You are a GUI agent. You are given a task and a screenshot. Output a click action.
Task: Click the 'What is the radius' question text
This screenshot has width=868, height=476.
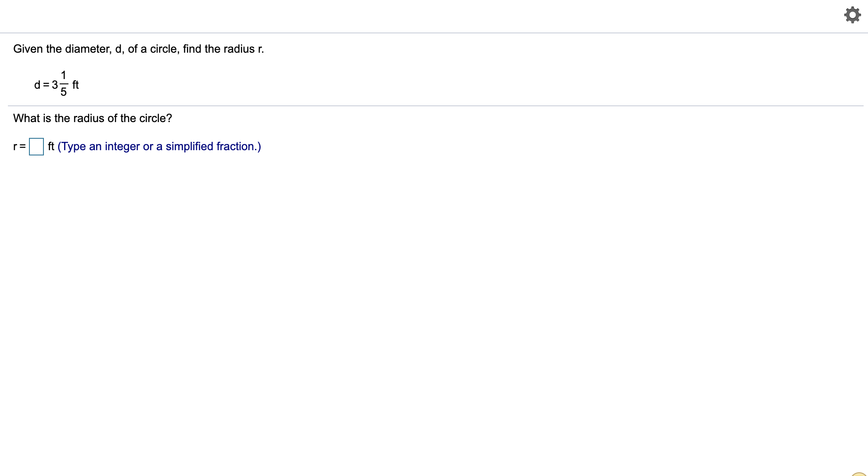click(x=93, y=118)
